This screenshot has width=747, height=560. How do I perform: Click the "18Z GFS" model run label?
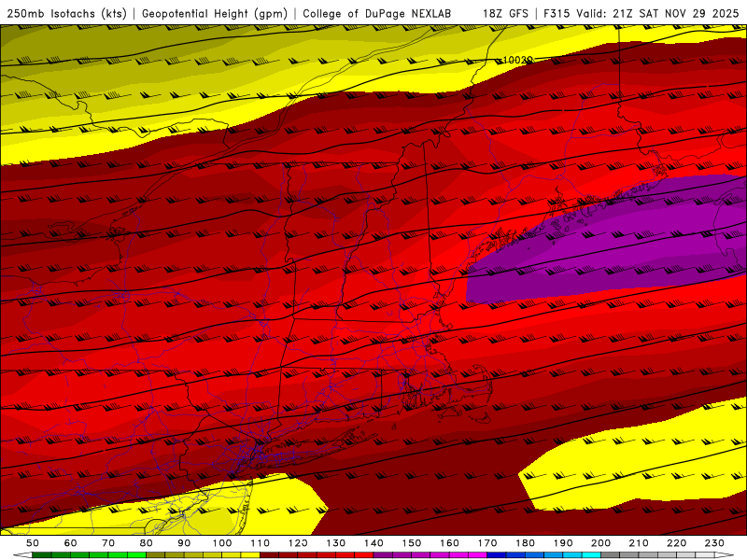click(506, 14)
